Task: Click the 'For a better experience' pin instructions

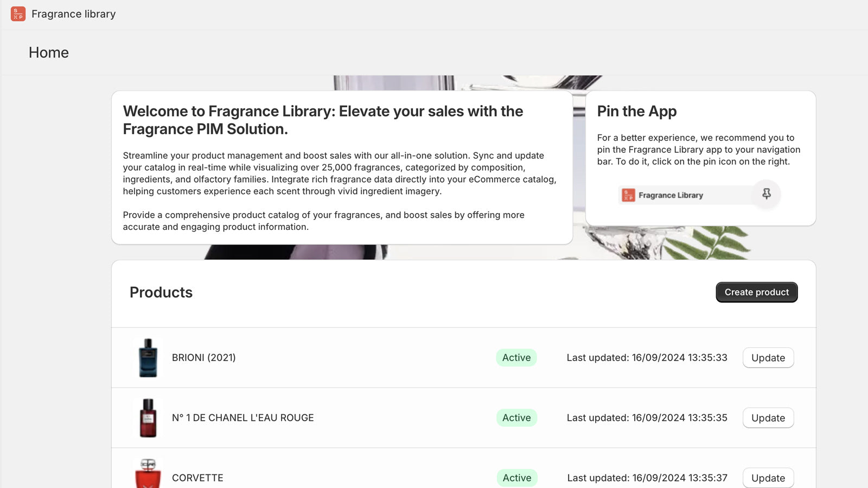Action: click(x=699, y=150)
